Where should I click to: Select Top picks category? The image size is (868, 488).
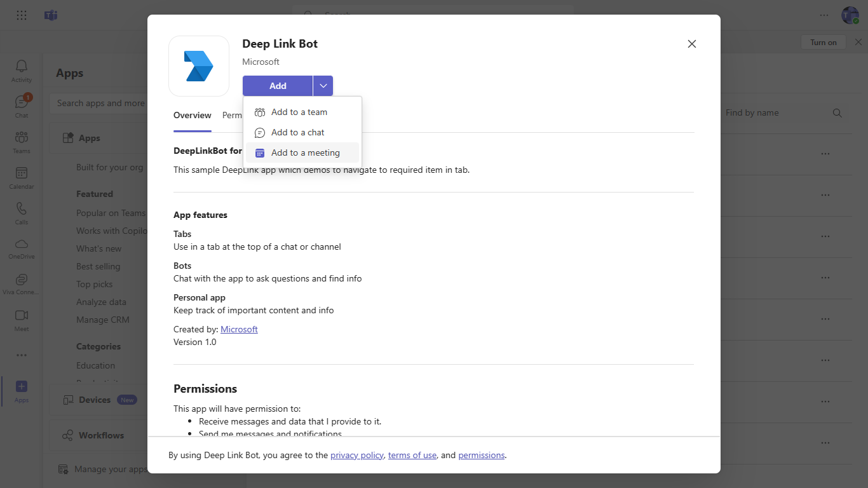(x=95, y=285)
